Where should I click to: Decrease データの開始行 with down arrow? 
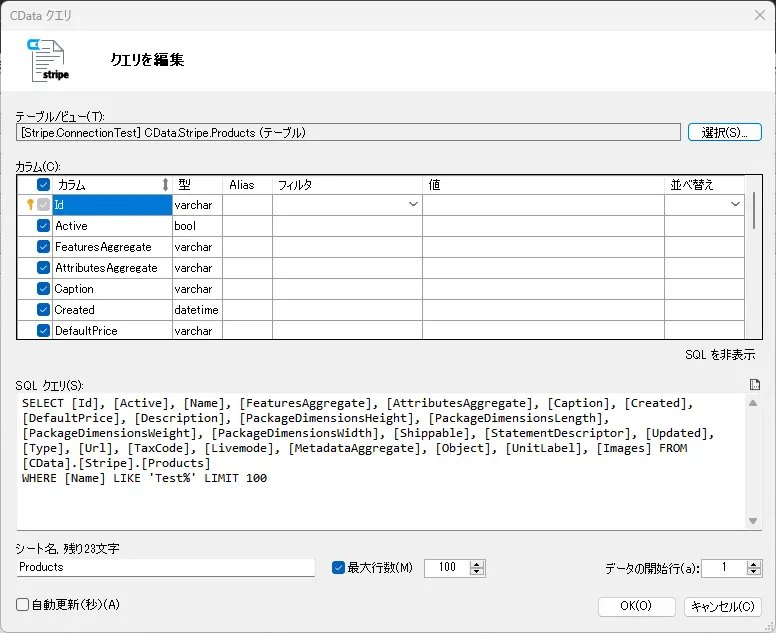tap(754, 572)
